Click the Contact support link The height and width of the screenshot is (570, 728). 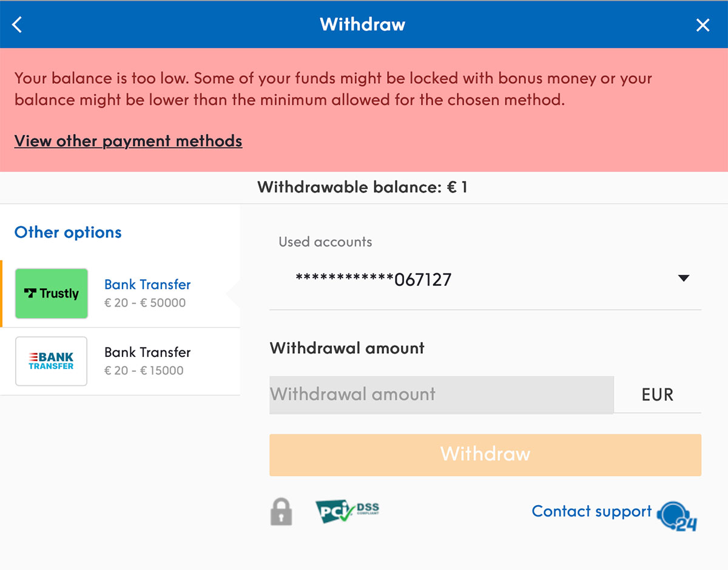tap(591, 511)
